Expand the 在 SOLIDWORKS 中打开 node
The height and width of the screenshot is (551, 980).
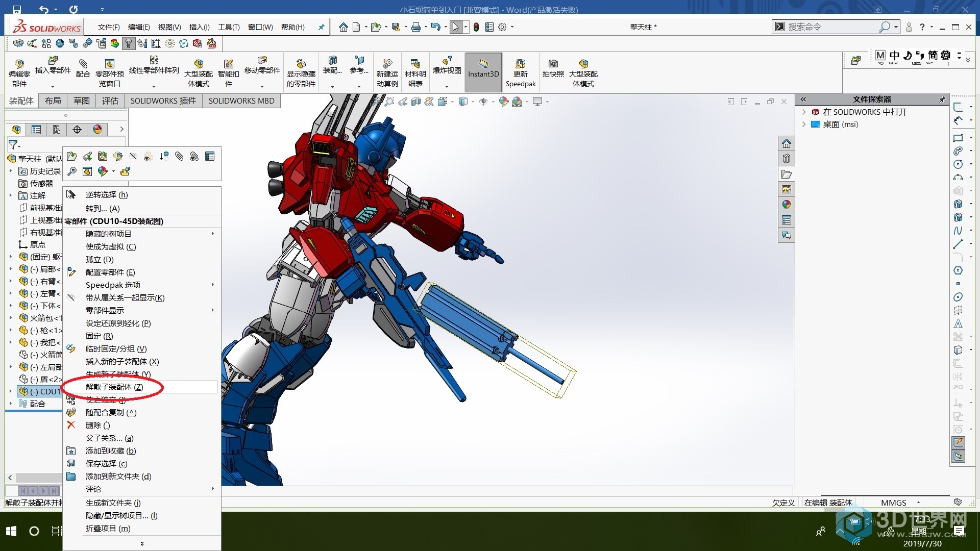coord(804,112)
